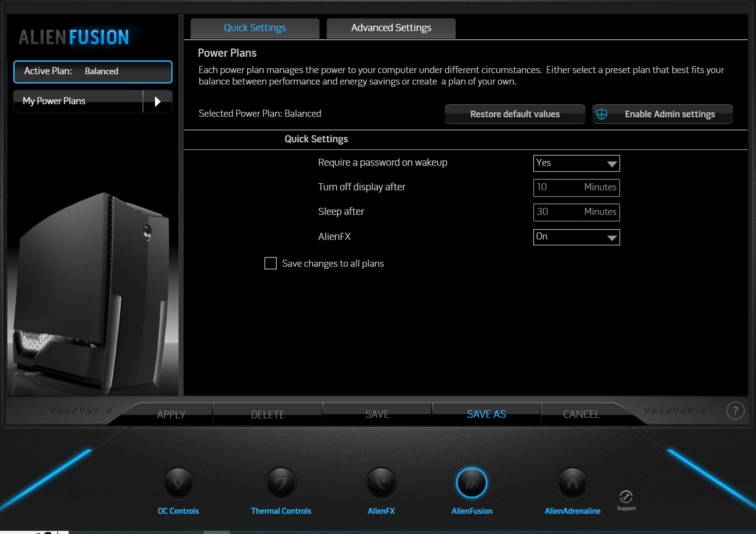This screenshot has height=534, width=756.
Task: Open the OC Controls module icon
Action: tap(178, 483)
